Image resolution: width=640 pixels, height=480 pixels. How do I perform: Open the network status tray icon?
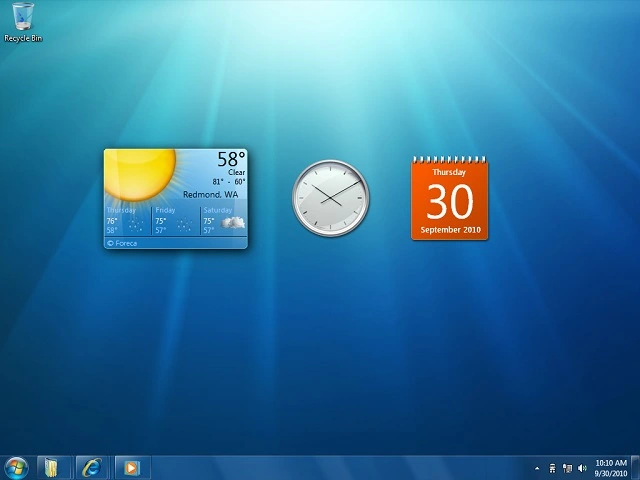tap(568, 468)
